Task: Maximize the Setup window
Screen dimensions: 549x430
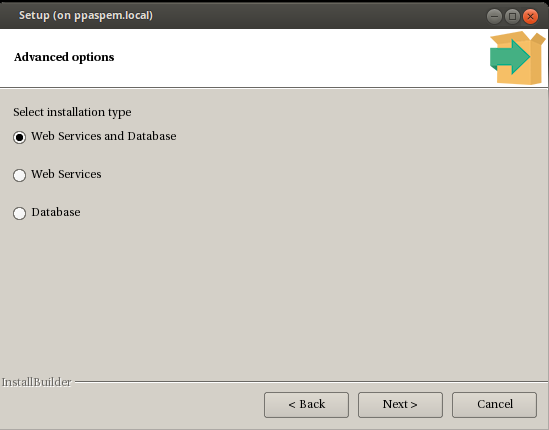Action: [512, 16]
